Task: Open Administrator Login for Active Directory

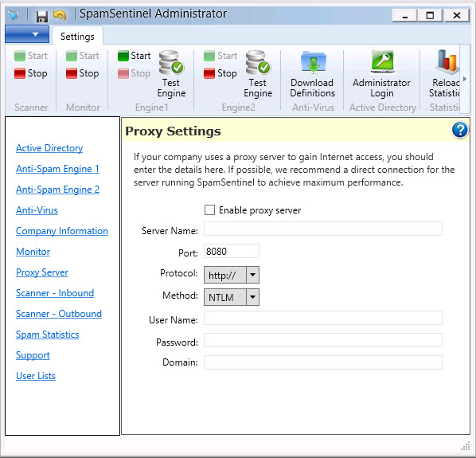Action: (x=381, y=74)
